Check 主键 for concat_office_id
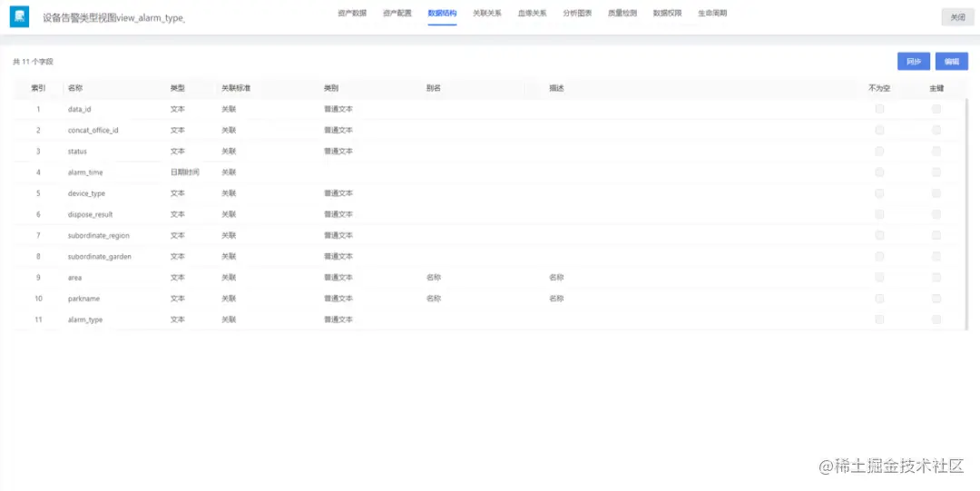 (x=936, y=130)
